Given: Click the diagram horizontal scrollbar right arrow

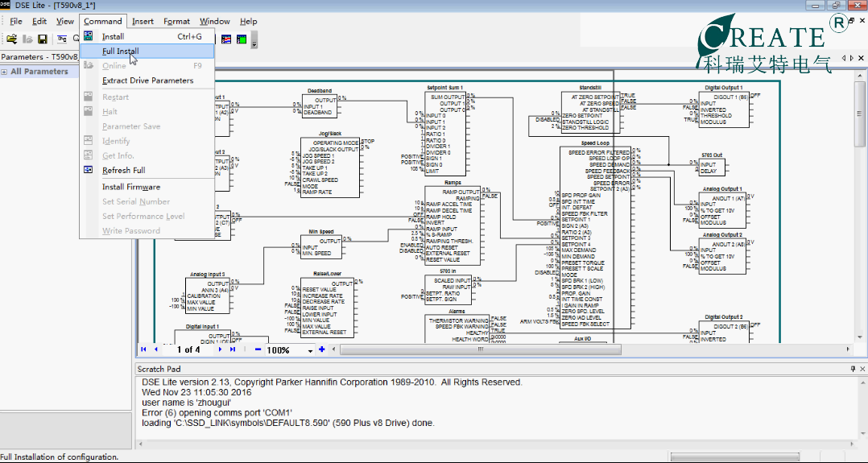Looking at the screenshot, I should click(848, 349).
